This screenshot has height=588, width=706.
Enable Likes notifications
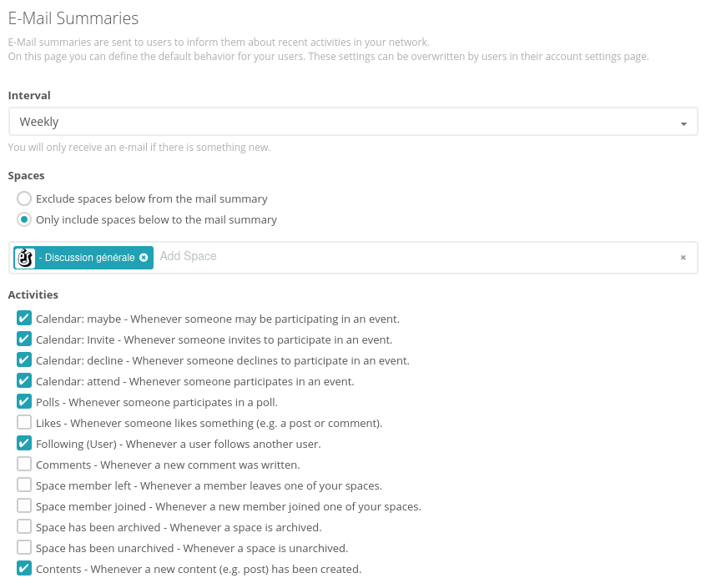click(x=24, y=422)
